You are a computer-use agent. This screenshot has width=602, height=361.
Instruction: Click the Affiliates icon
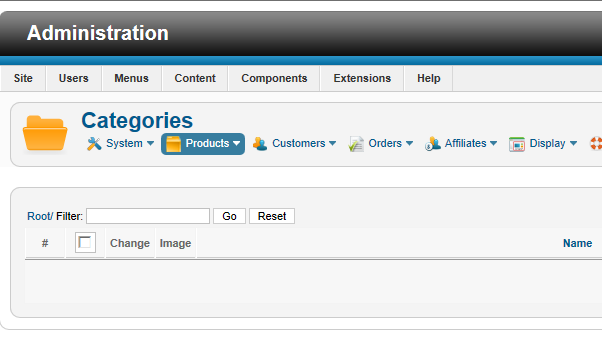click(433, 144)
